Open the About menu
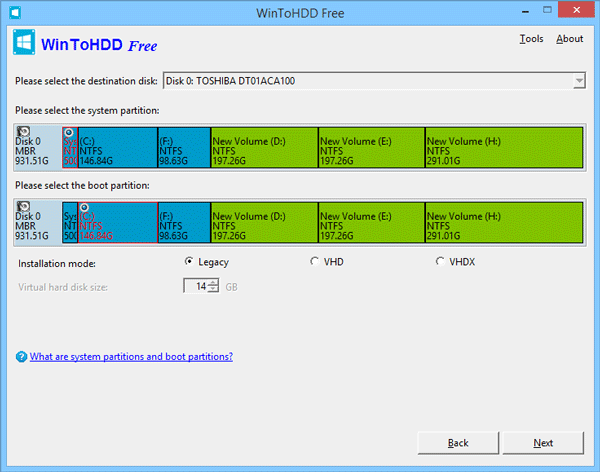 pyautogui.click(x=569, y=39)
